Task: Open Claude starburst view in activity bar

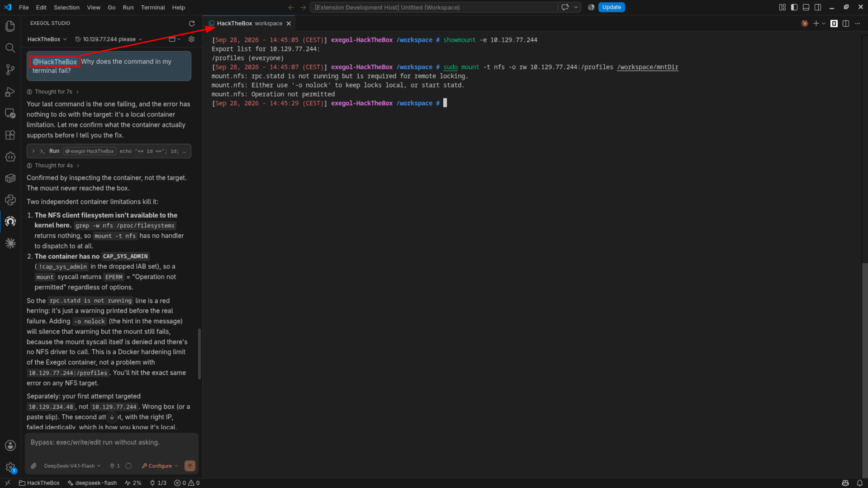Action: tap(10, 243)
